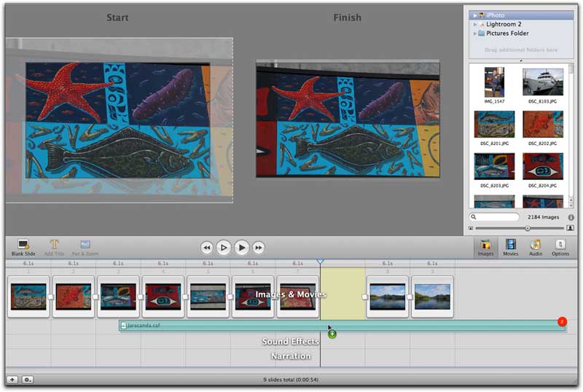Click transition marker between slides 3 and 4
583x392 pixels.
141,297
